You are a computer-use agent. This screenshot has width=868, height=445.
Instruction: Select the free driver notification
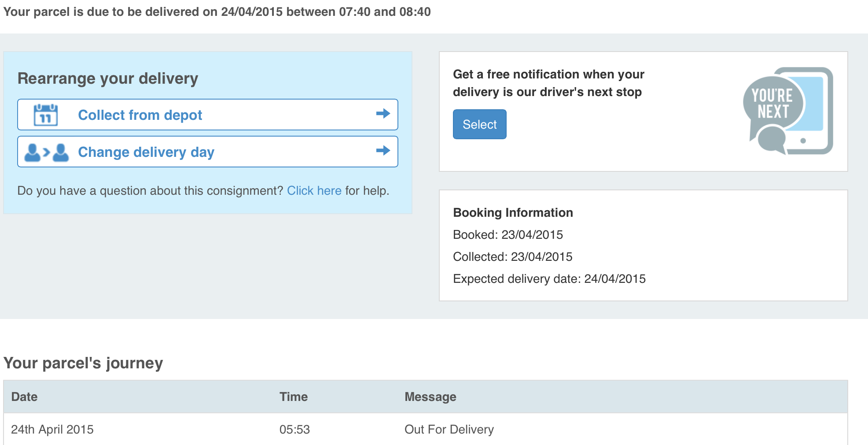480,124
